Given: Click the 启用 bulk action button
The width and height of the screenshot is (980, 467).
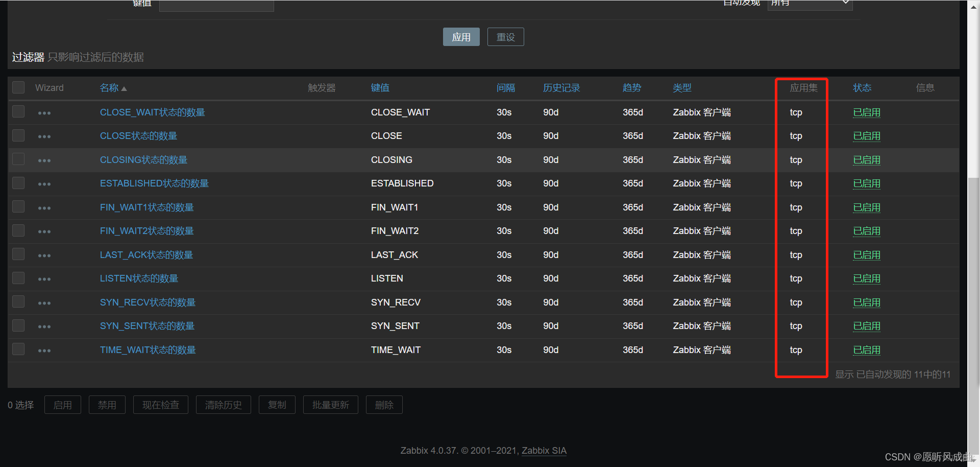Looking at the screenshot, I should coord(63,405).
